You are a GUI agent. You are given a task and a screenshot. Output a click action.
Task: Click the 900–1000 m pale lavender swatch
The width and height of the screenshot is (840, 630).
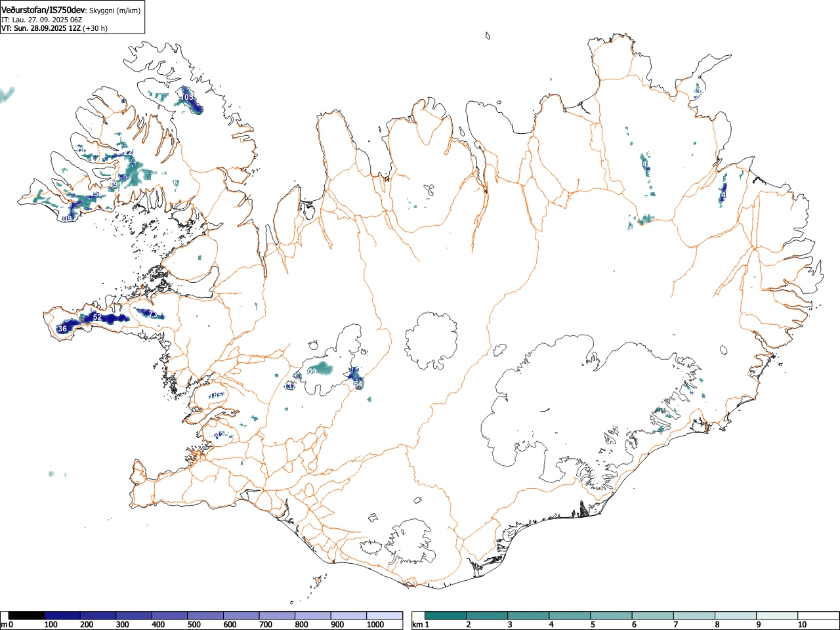[x=348, y=616]
